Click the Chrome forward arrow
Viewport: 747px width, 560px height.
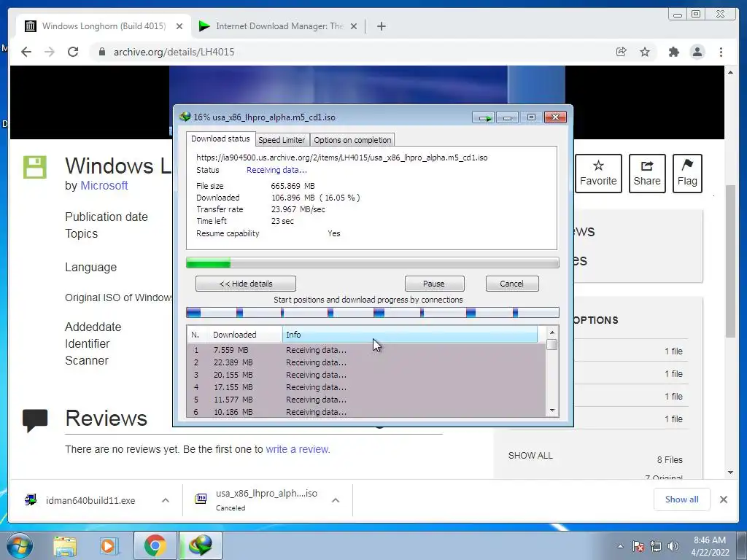point(50,52)
